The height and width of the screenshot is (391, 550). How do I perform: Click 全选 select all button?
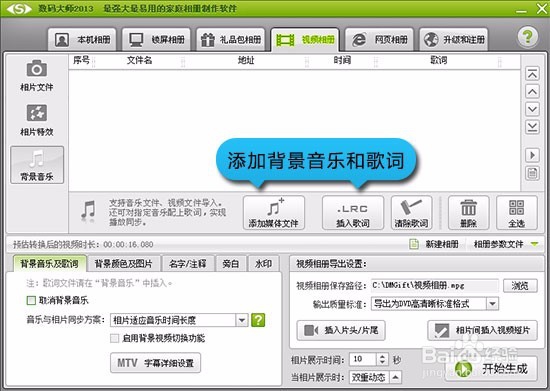tap(516, 213)
